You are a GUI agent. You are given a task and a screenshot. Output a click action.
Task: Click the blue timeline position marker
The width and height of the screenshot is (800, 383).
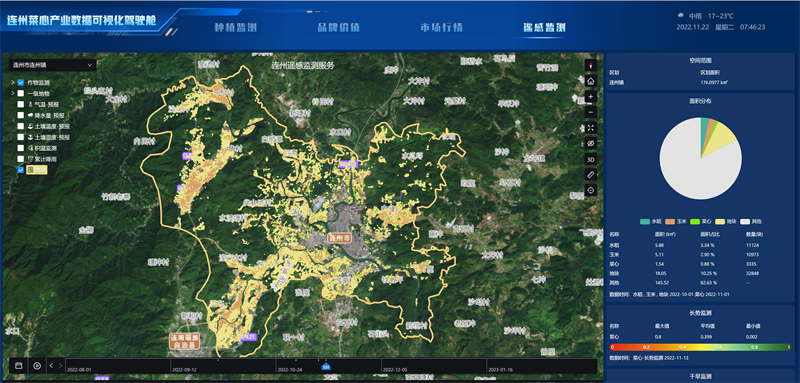pyautogui.click(x=326, y=366)
